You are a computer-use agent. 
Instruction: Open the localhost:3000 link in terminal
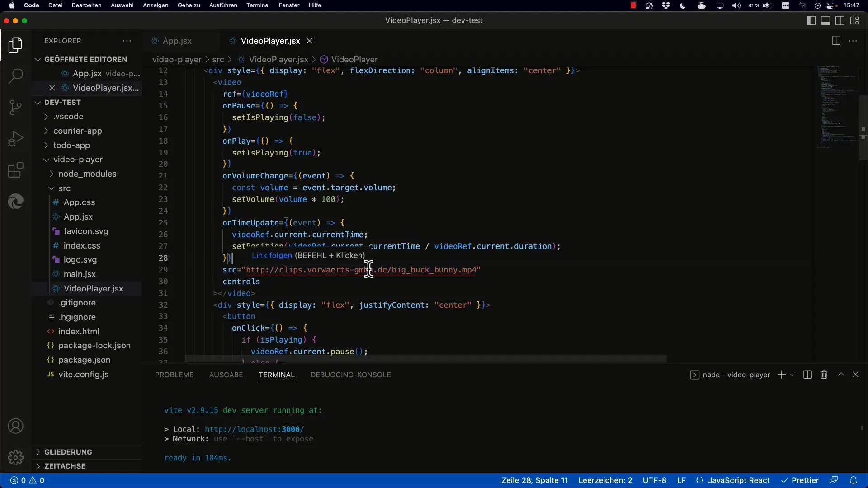click(254, 429)
